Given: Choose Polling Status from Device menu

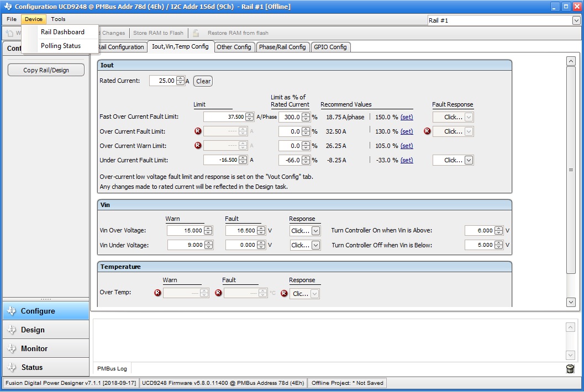Looking at the screenshot, I should tap(61, 46).
